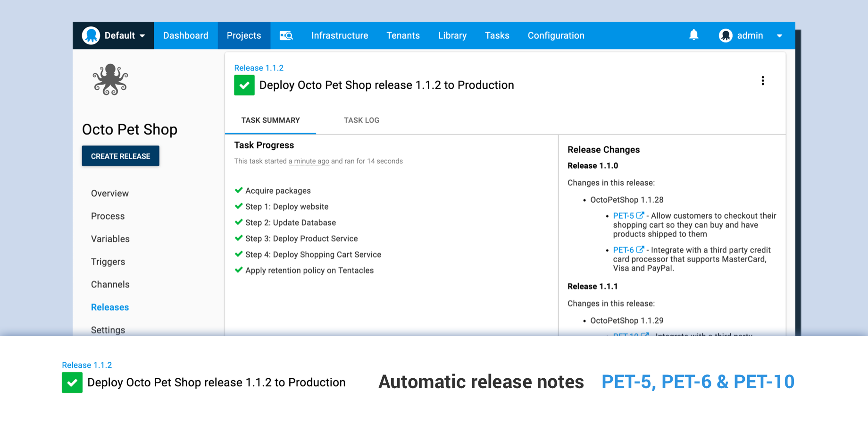The width and height of the screenshot is (868, 425).
Task: Open the Process sidebar link
Action: click(x=108, y=216)
